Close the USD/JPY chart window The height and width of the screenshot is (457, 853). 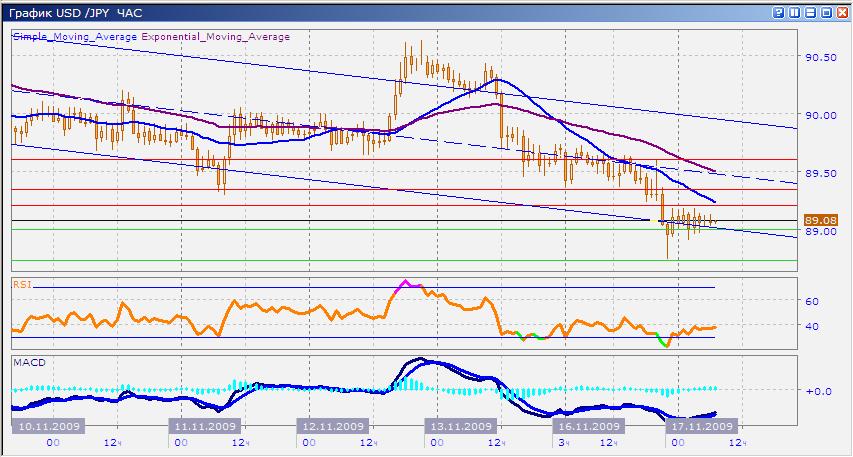pyautogui.click(x=841, y=13)
